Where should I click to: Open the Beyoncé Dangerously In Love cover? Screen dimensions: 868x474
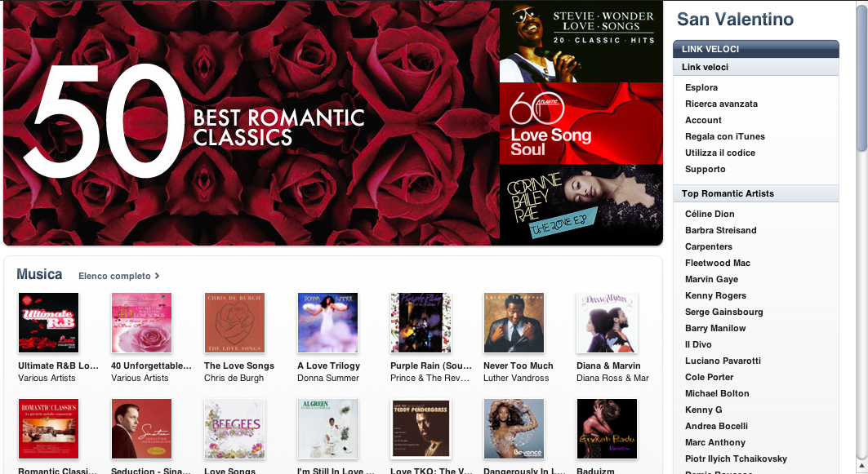pyautogui.click(x=514, y=429)
